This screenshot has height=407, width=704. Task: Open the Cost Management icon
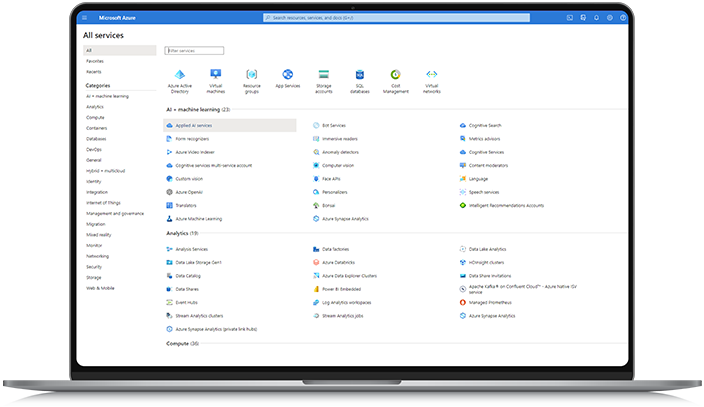pyautogui.click(x=396, y=74)
